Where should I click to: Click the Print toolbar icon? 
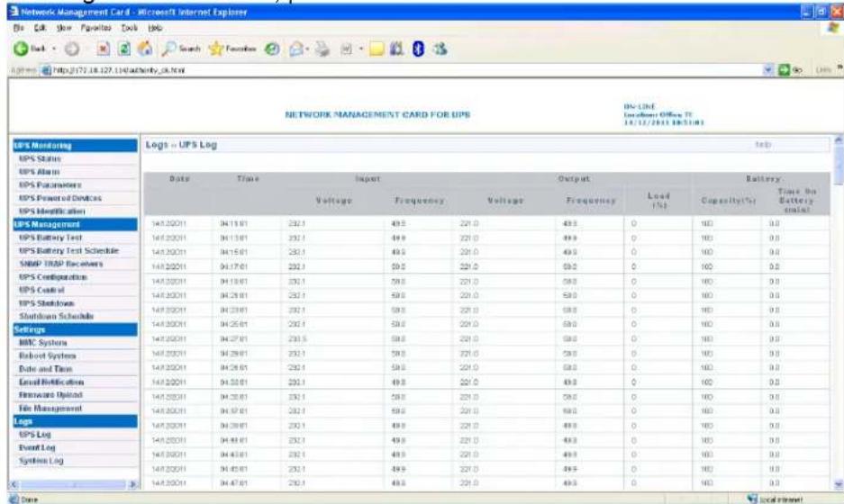pyautogui.click(x=322, y=49)
